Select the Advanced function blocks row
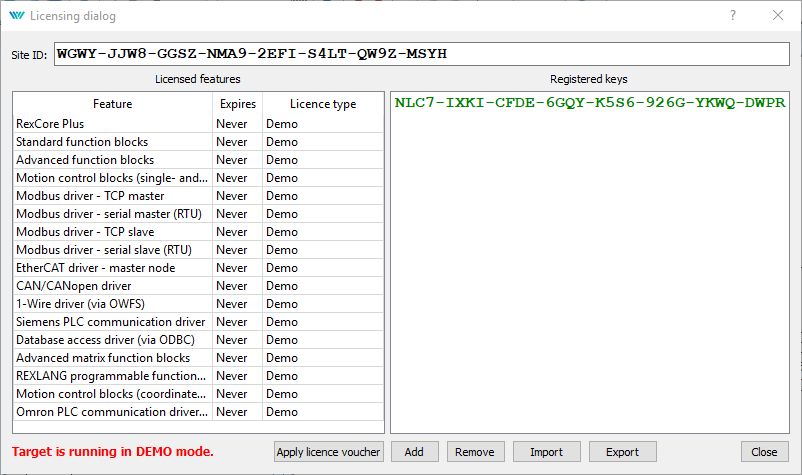This screenshot has height=475, width=802. 198,160
